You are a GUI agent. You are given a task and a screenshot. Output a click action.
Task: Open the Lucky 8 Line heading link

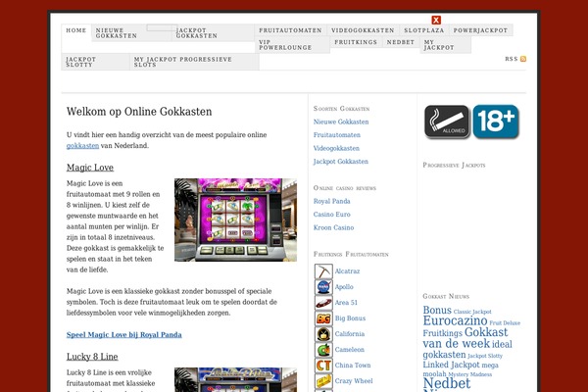pyautogui.click(x=92, y=357)
